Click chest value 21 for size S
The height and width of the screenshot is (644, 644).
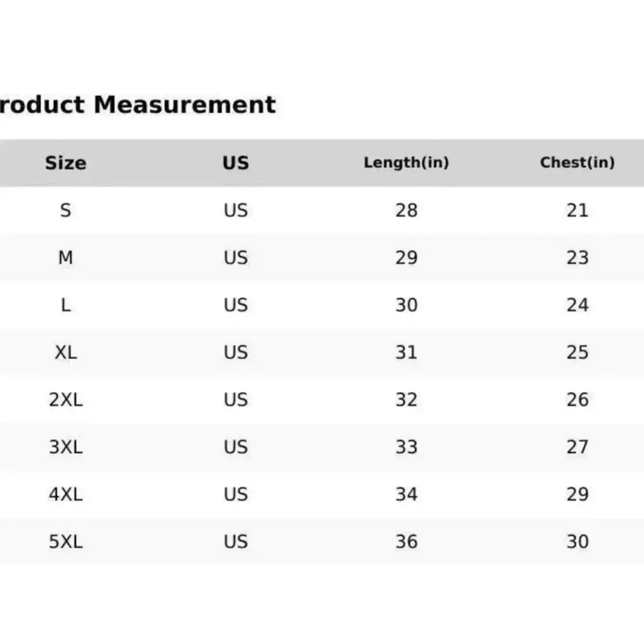[x=577, y=210]
